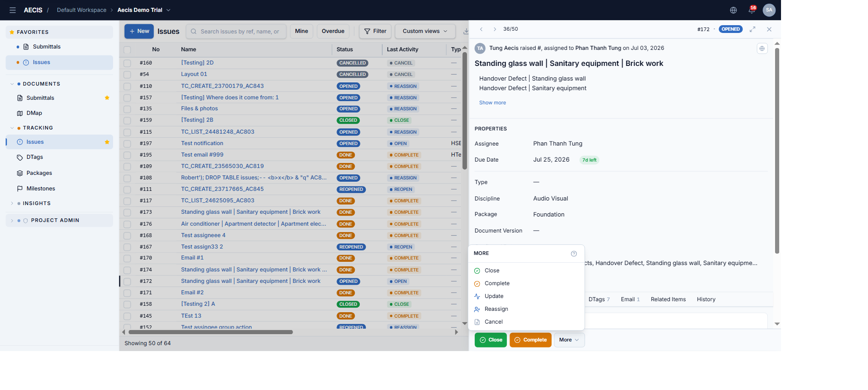Unstar Issues in Tracking sidebar
868x390 pixels.
tap(107, 142)
